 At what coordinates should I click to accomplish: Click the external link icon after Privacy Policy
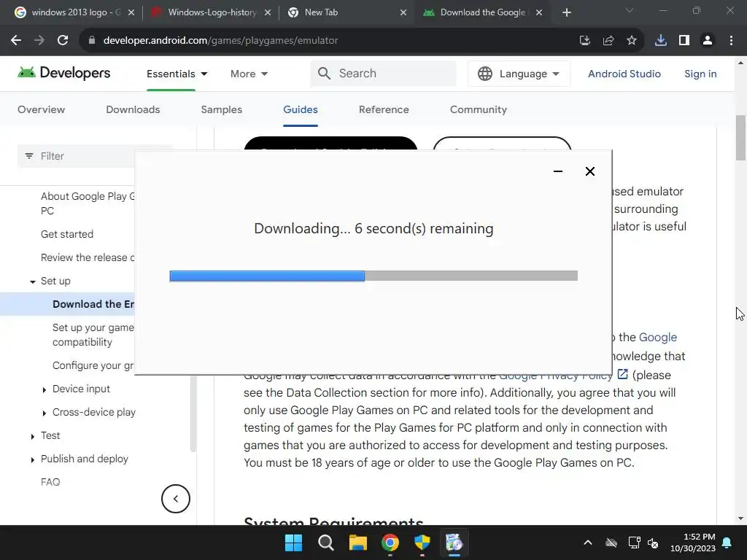pos(622,374)
